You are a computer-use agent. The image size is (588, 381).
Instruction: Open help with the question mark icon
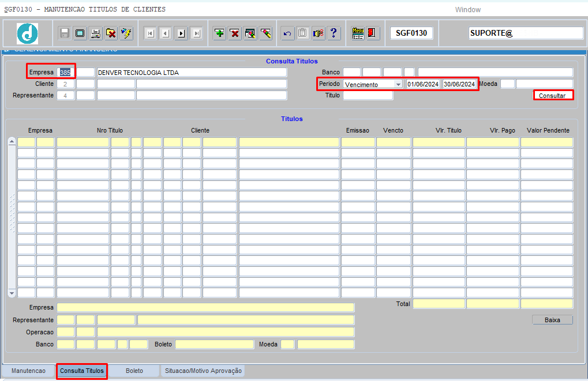334,33
